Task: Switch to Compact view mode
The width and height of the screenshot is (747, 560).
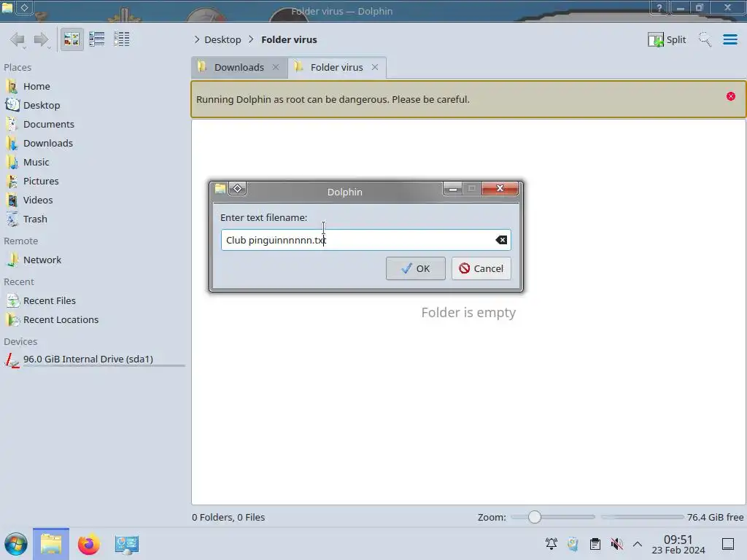Action: pyautogui.click(x=97, y=39)
